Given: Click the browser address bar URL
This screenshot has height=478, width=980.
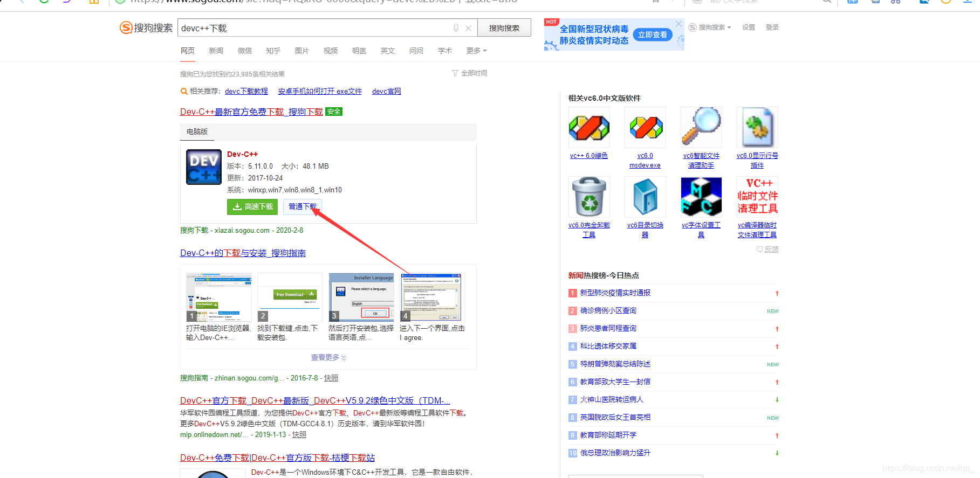Looking at the screenshot, I should [324, 2].
